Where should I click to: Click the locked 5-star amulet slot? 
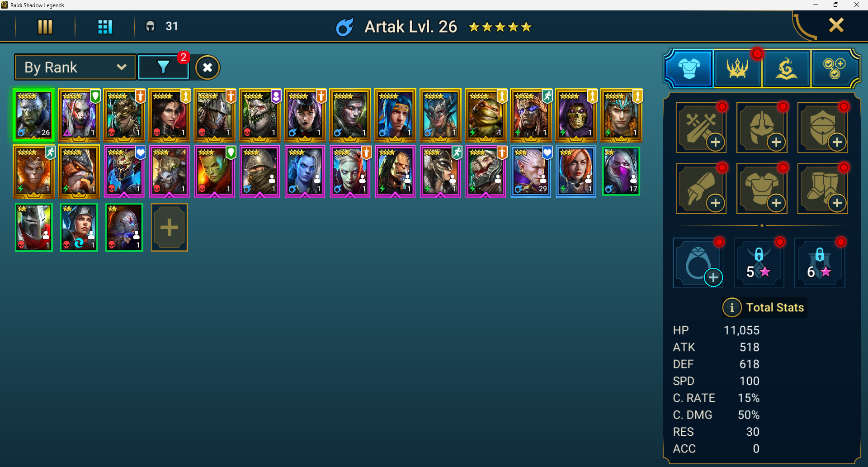[x=759, y=263]
